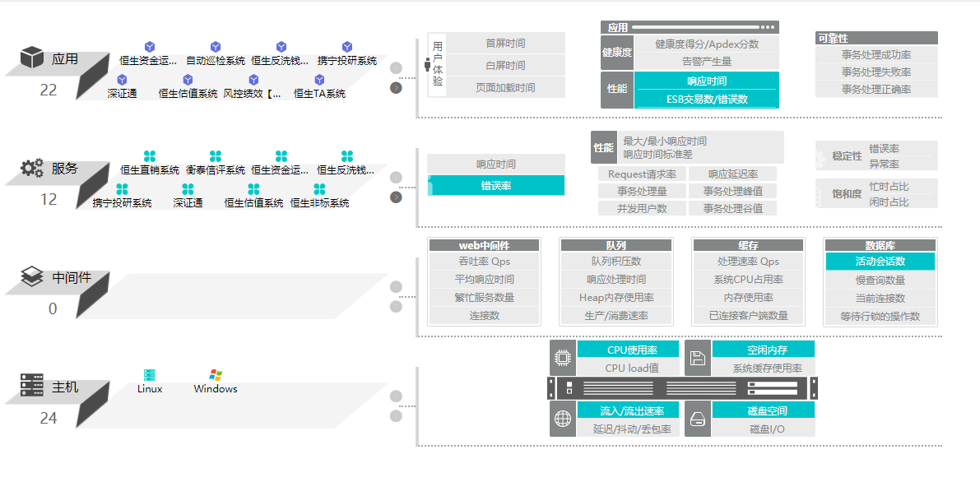The image size is (980, 496).
Task: Click the disk drive icon
Action: click(698, 419)
